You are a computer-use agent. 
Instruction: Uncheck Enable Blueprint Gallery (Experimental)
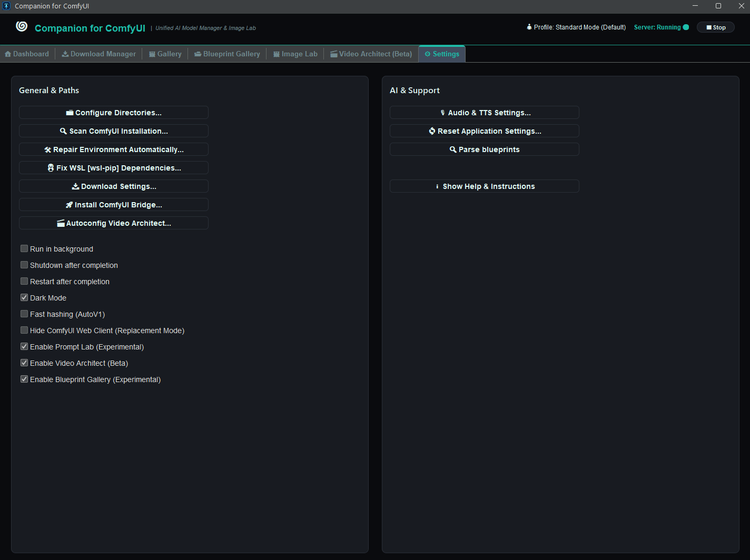(24, 379)
